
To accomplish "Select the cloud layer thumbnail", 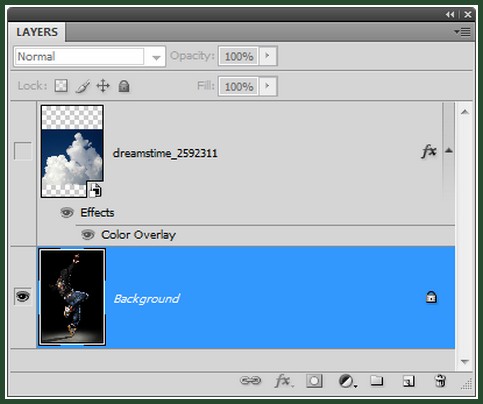I will click(x=72, y=151).
